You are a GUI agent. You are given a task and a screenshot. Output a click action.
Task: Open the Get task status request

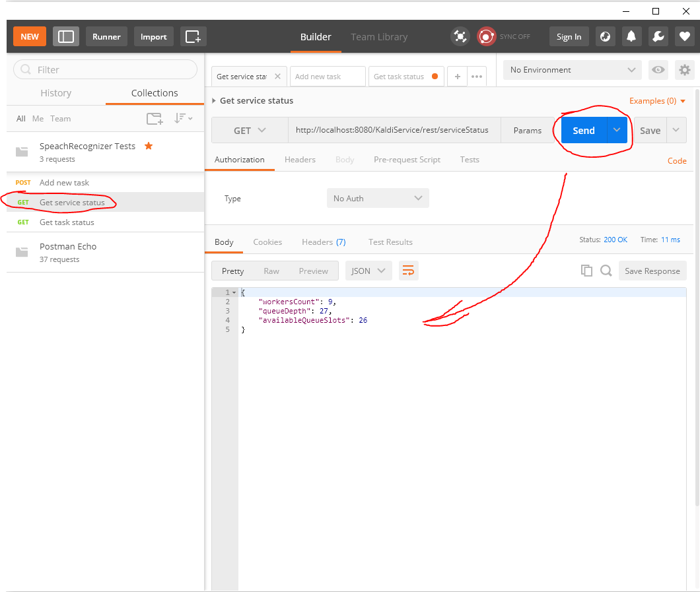click(x=106, y=222)
